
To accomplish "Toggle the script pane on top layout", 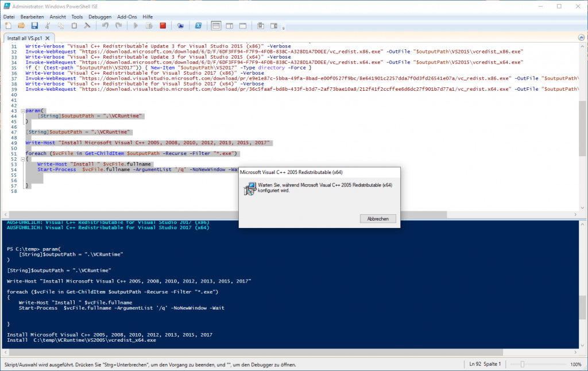I will [216, 26].
